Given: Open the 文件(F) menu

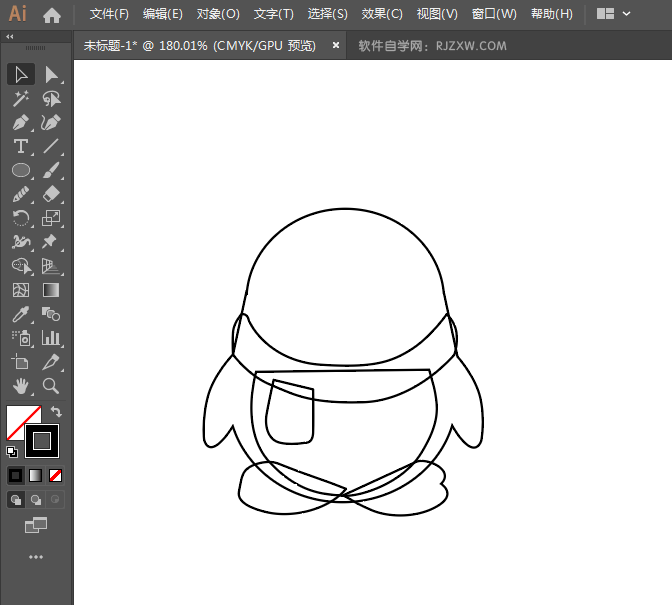Looking at the screenshot, I should click(x=109, y=14).
